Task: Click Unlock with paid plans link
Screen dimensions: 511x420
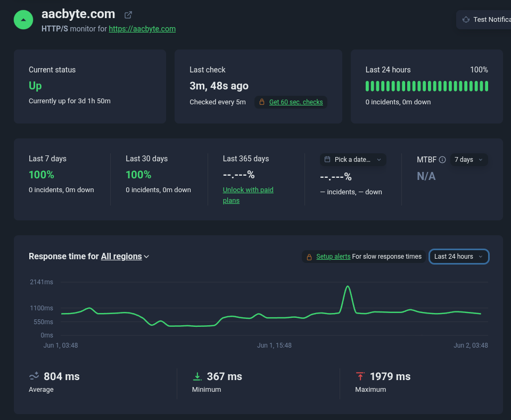Action: [248, 195]
